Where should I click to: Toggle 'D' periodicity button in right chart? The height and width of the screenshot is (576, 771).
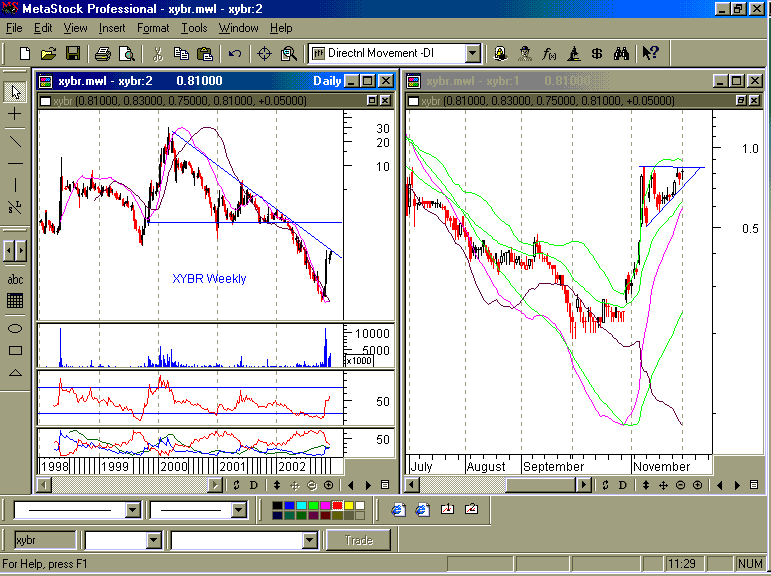tap(623, 485)
